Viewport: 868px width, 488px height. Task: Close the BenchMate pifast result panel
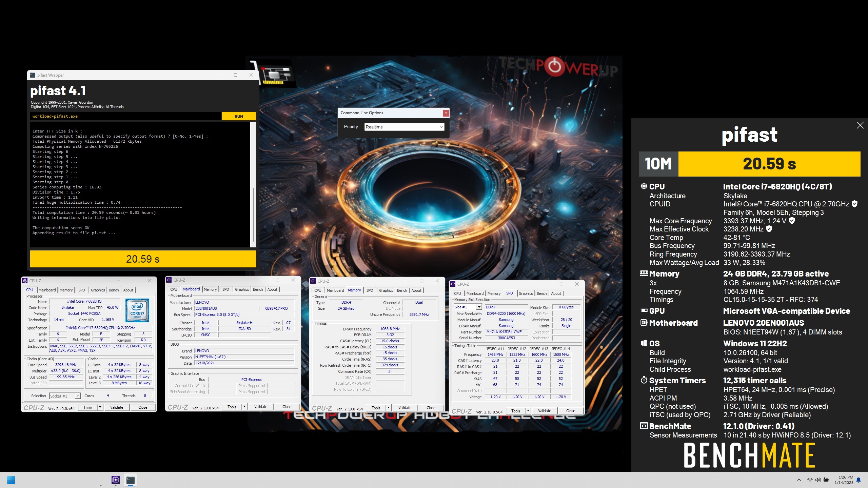[x=860, y=125]
